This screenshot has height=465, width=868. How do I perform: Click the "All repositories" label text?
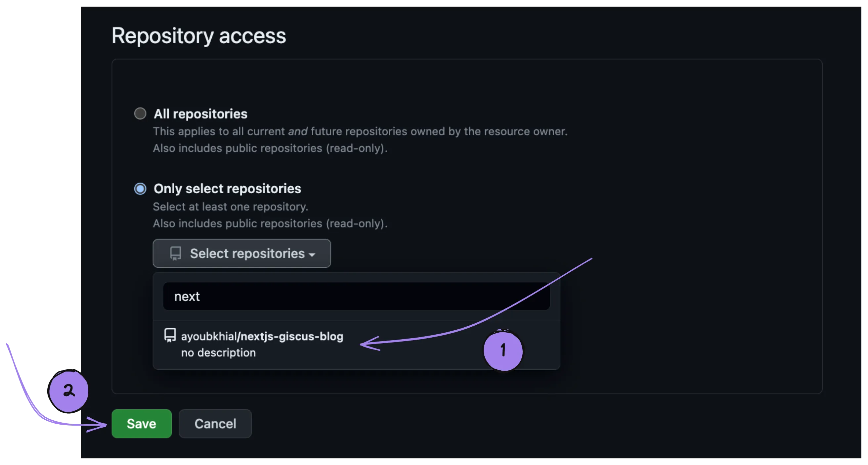coord(200,114)
